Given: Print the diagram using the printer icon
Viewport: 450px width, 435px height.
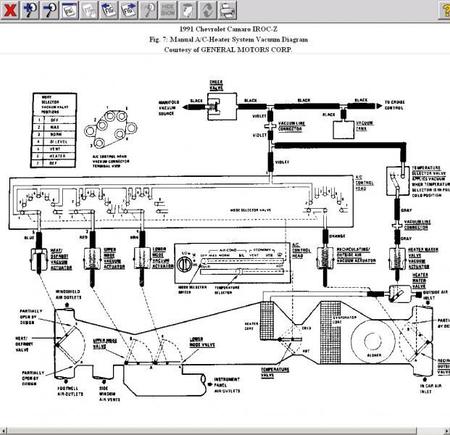Looking at the screenshot, I should (228, 10).
